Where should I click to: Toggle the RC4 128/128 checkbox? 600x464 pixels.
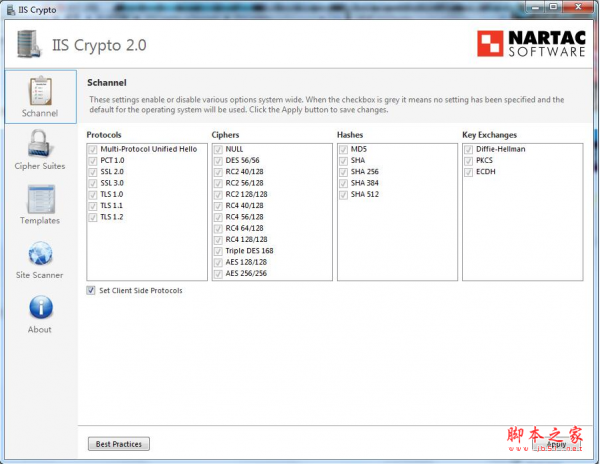(x=218, y=240)
